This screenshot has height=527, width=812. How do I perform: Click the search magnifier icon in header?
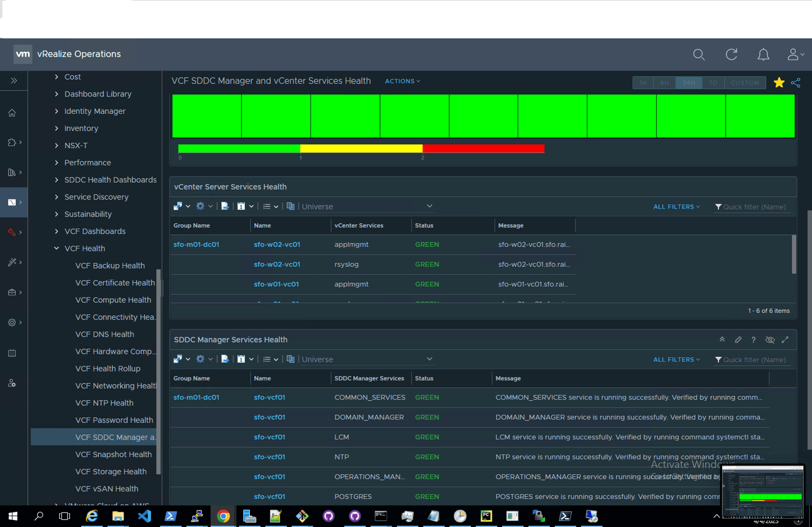pos(698,54)
